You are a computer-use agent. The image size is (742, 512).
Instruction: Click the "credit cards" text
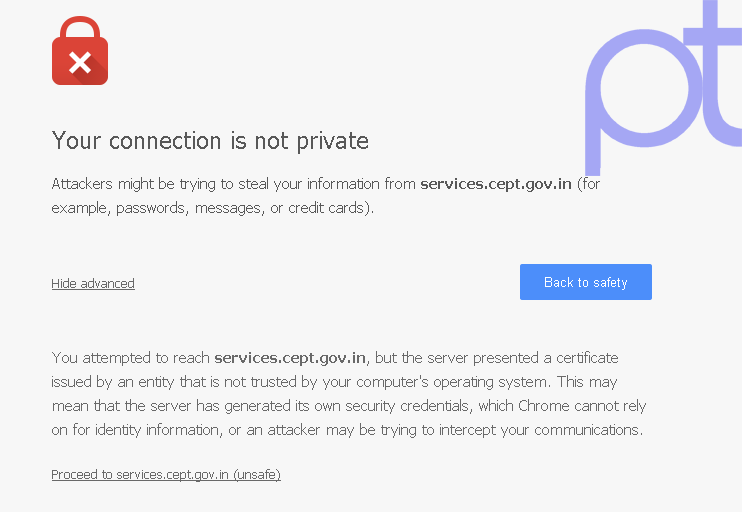click(x=328, y=209)
